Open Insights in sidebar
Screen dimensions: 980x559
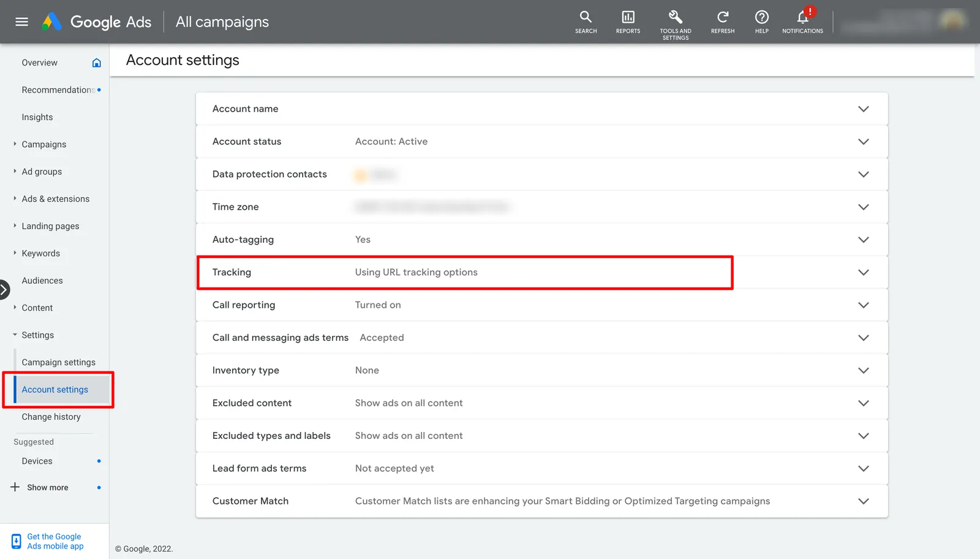pyautogui.click(x=37, y=117)
